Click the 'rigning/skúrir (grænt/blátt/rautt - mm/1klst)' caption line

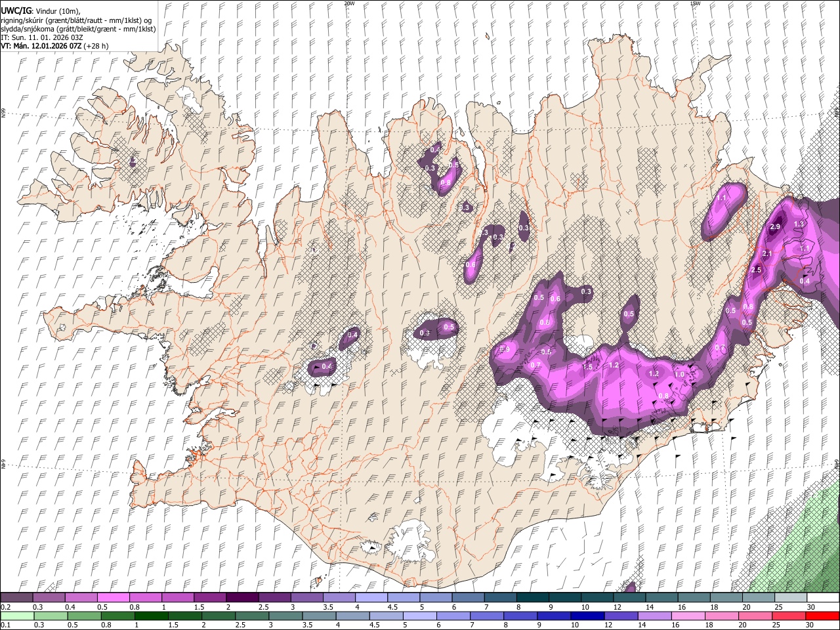point(76,20)
